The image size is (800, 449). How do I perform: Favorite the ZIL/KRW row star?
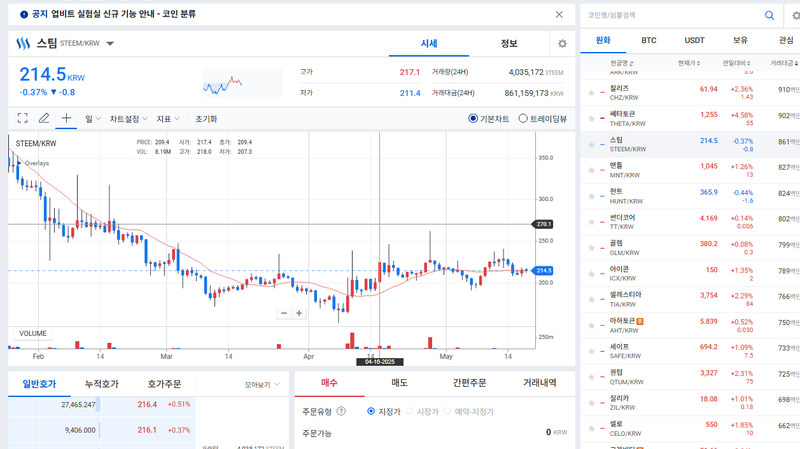[x=591, y=403]
